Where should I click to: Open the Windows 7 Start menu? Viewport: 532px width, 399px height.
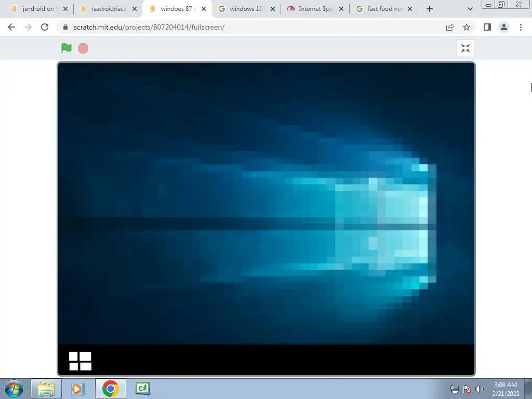pyautogui.click(x=14, y=389)
